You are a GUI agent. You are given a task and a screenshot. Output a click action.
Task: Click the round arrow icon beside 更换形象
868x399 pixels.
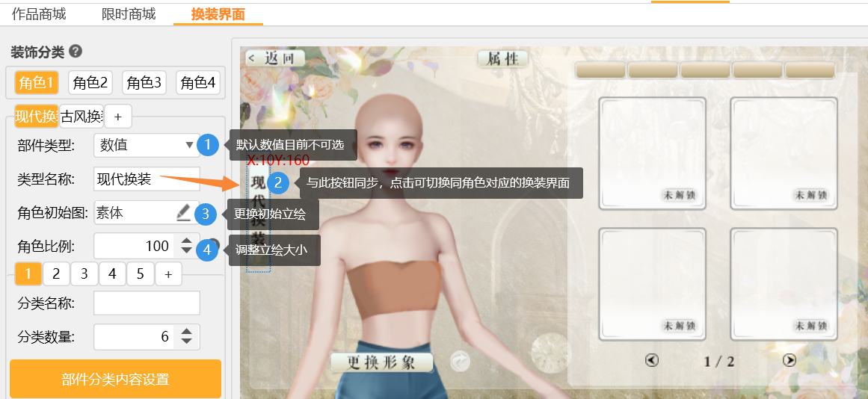coord(461,362)
